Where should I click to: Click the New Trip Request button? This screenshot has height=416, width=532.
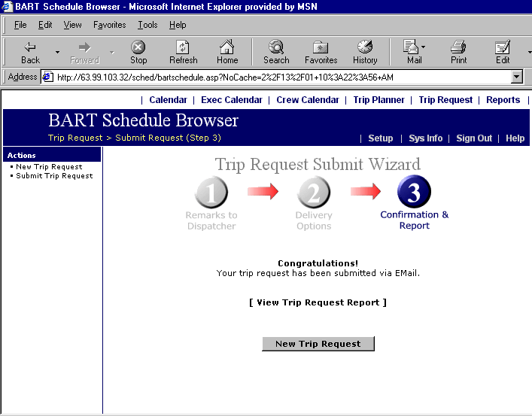coord(318,344)
